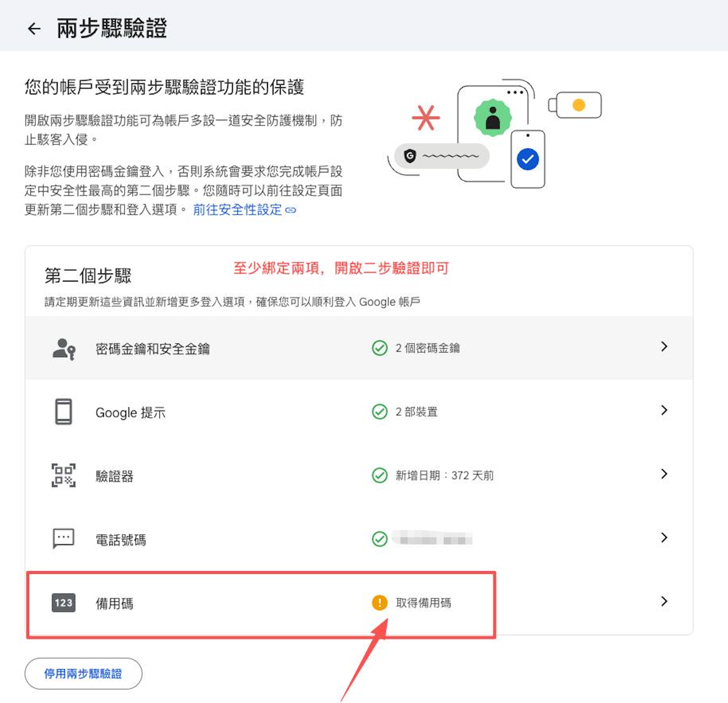Click the 備用碼 123 icon
The width and height of the screenshot is (728, 703).
tap(64, 603)
